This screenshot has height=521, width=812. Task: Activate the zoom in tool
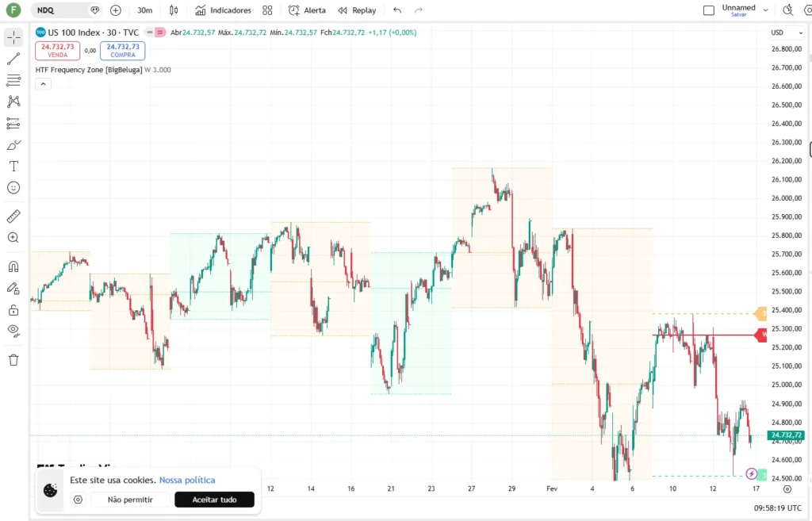click(13, 238)
